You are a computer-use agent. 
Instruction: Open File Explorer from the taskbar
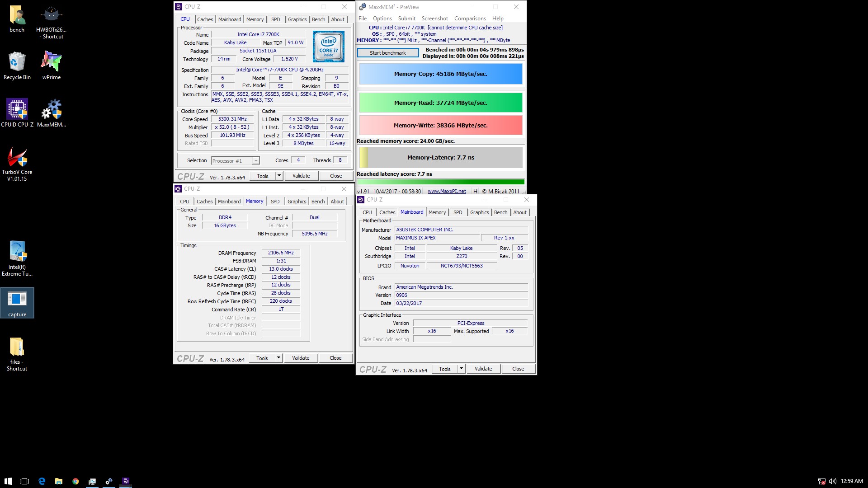coord(59,481)
